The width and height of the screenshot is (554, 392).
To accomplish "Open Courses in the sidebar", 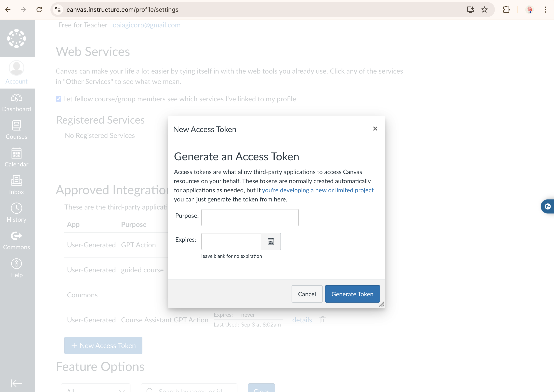I will point(16,130).
